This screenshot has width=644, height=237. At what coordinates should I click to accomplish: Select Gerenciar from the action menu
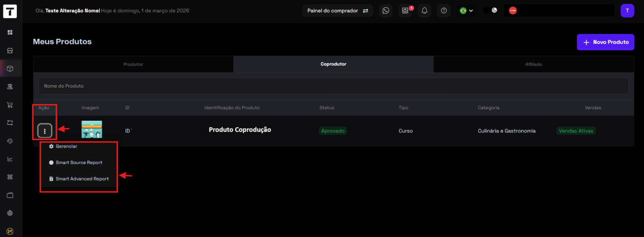66,146
